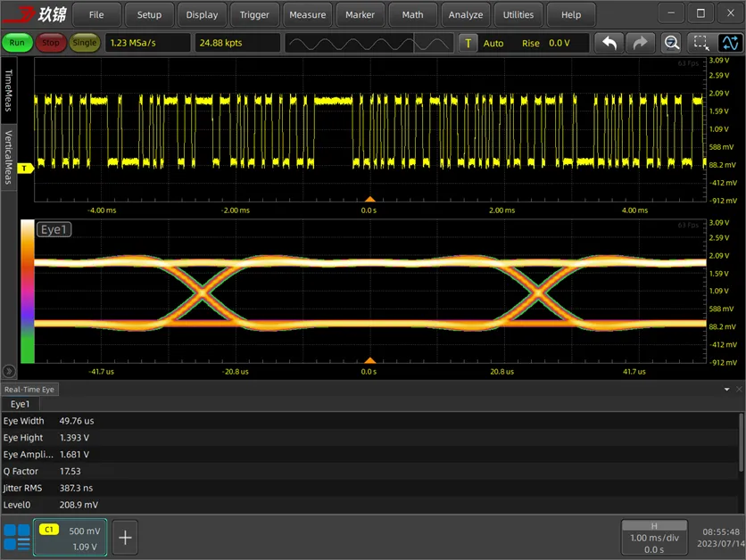The image size is (746, 560).
Task: Open the horizontal timebase H box
Action: coord(654,537)
